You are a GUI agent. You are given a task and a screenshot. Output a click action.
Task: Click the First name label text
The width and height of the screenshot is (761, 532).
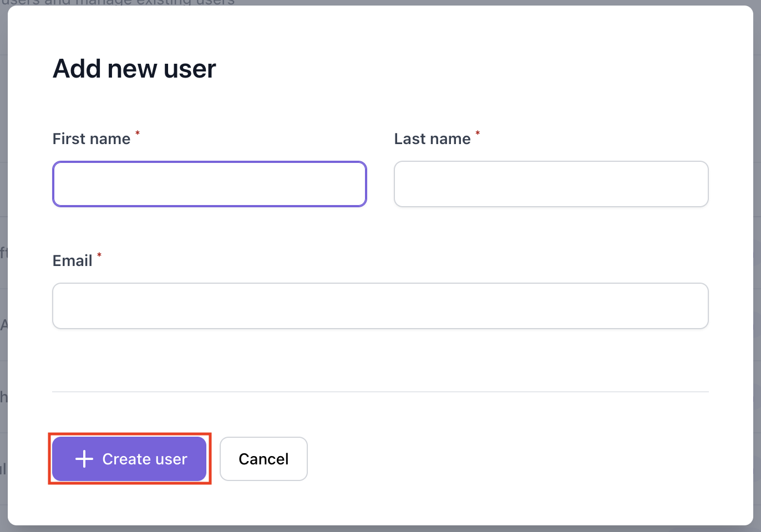(92, 139)
